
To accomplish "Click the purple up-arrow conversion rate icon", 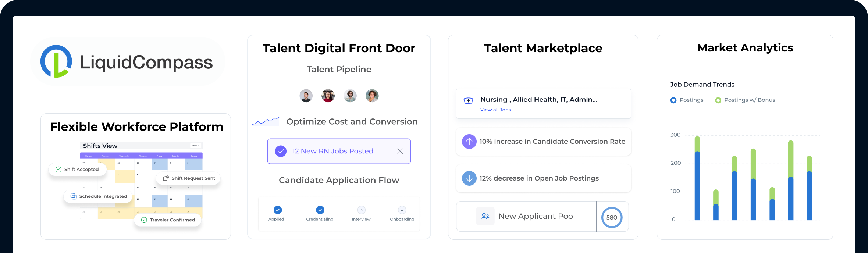I will click(x=469, y=142).
